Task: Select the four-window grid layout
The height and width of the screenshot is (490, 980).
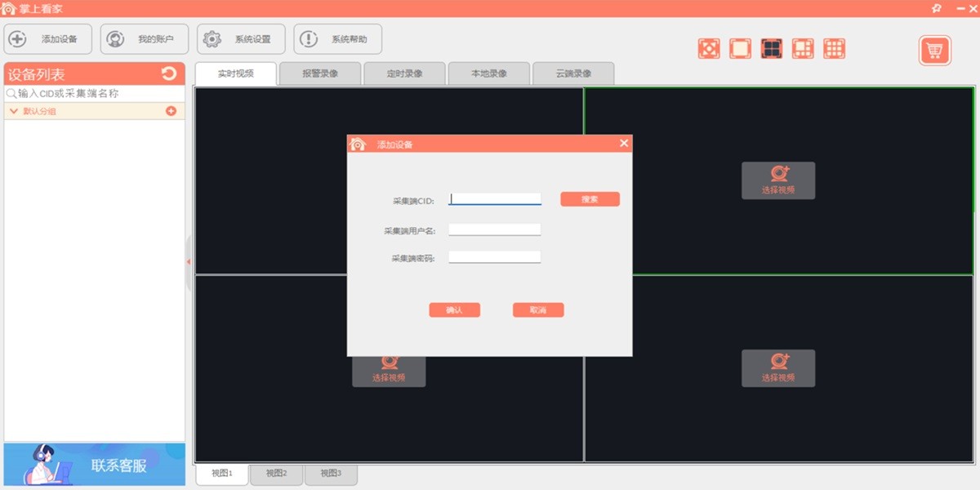Action: (x=771, y=48)
